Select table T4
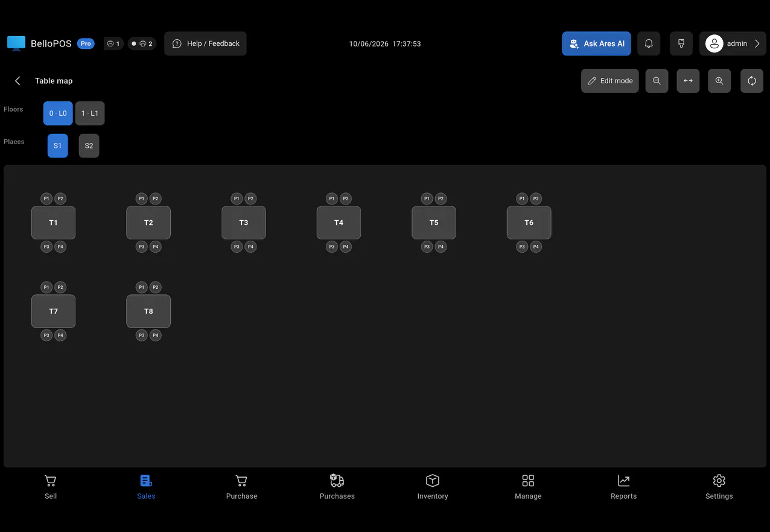This screenshot has width=770, height=532. (x=339, y=223)
